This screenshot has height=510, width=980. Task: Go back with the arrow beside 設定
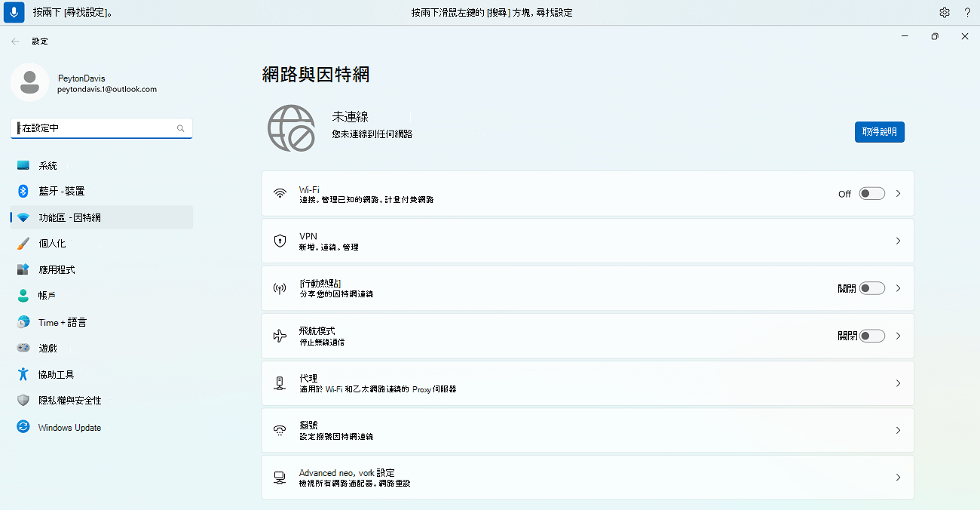click(x=15, y=41)
